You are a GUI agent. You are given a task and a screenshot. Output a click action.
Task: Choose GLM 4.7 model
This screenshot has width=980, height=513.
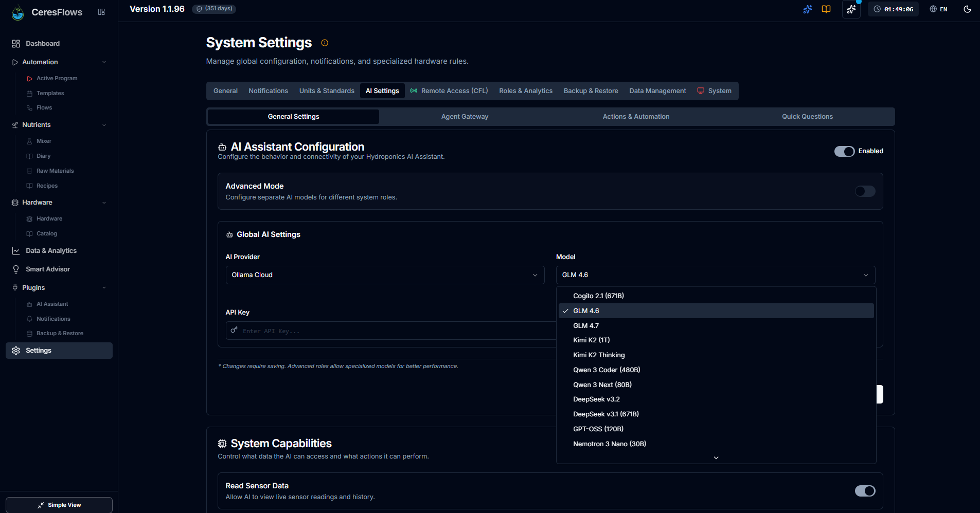[716, 326]
